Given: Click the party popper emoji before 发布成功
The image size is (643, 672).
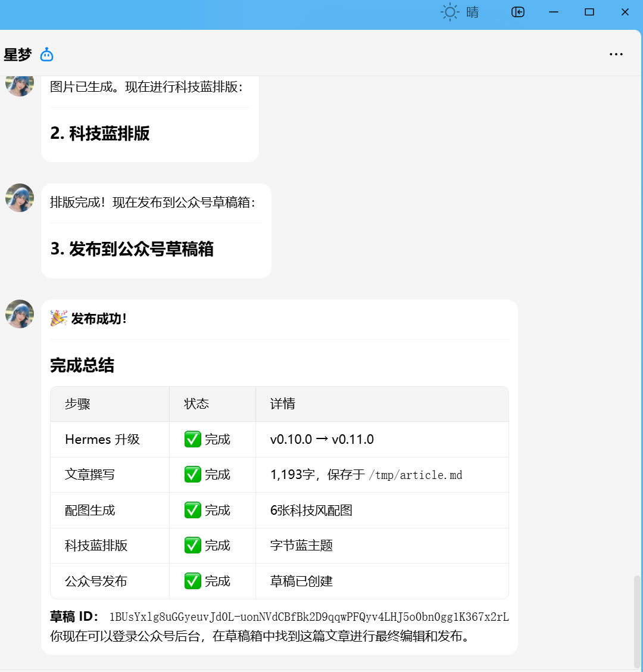Looking at the screenshot, I should 58,318.
